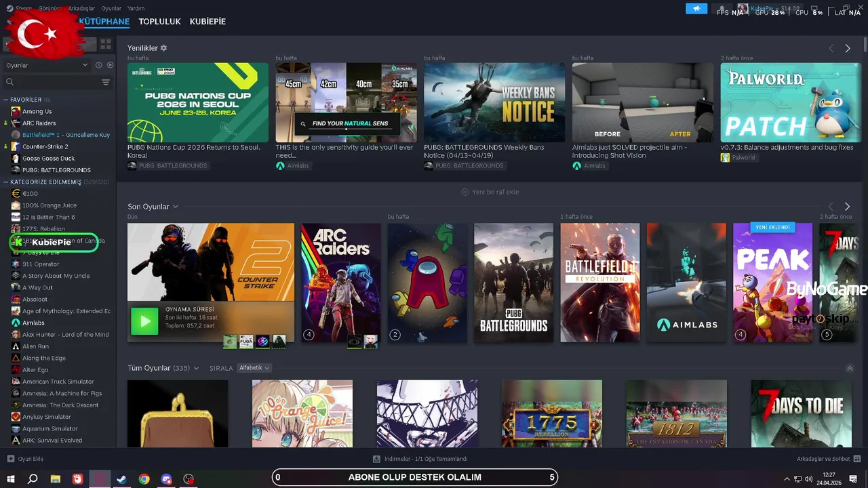This screenshot has width=868, height=488.
Task: Open Palworld v0.7.3 patch news card
Action: pos(791,103)
